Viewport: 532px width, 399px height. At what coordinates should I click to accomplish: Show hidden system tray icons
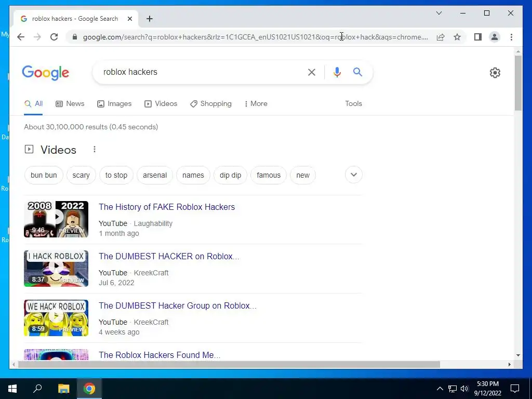click(440, 389)
